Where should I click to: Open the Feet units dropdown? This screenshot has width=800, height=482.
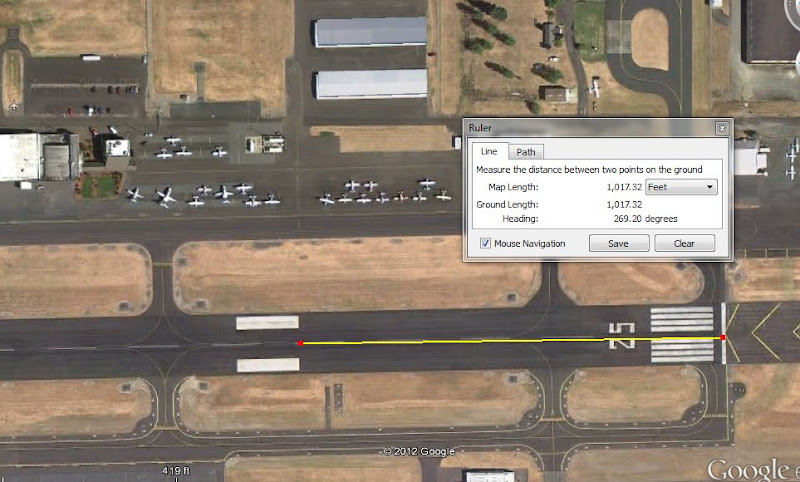[x=681, y=187]
